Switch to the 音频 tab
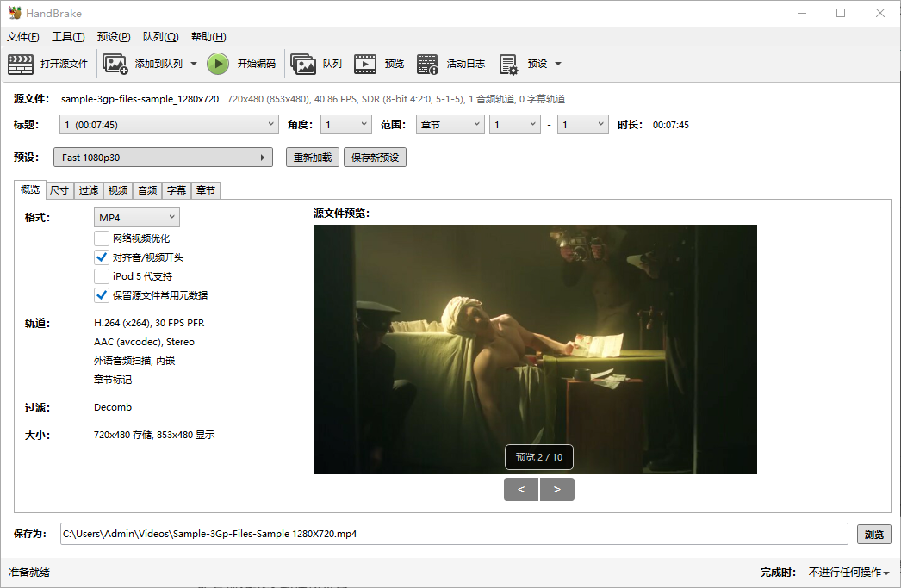 pyautogui.click(x=147, y=190)
